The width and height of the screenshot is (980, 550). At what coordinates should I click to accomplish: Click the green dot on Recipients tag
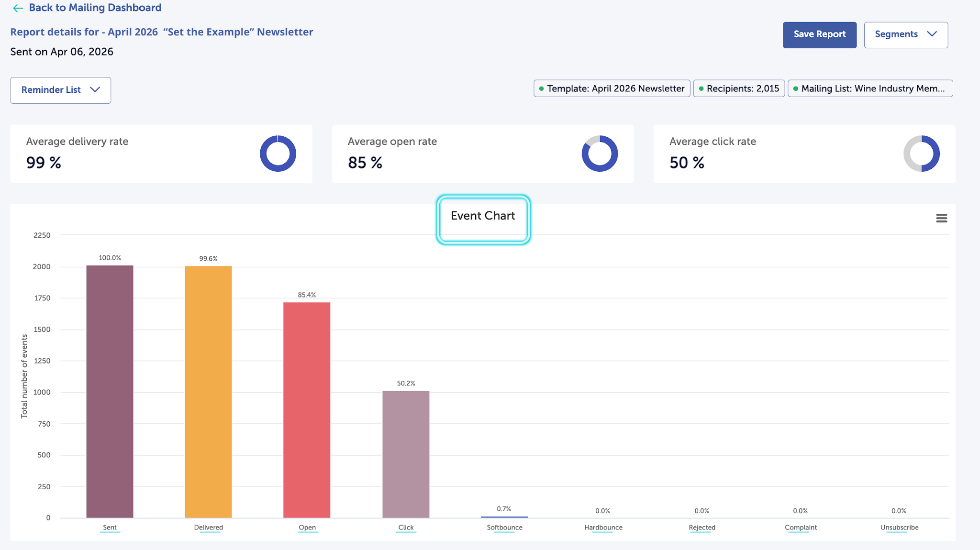tap(701, 89)
